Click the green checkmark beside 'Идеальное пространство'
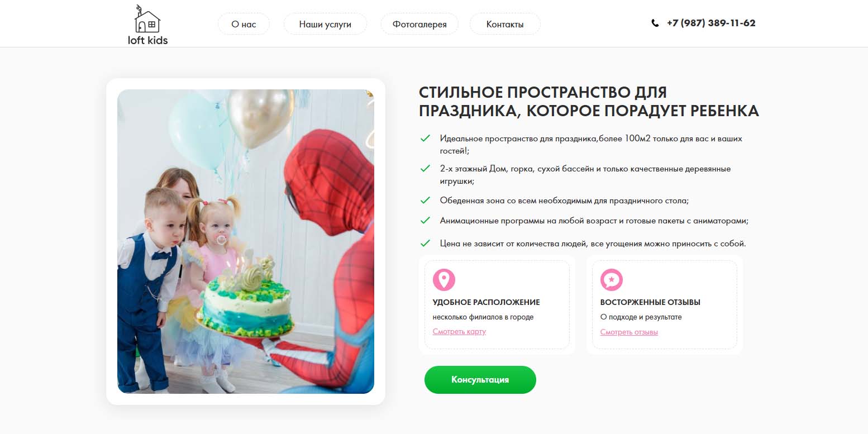Screen dimensions: 868x434 click(x=425, y=138)
